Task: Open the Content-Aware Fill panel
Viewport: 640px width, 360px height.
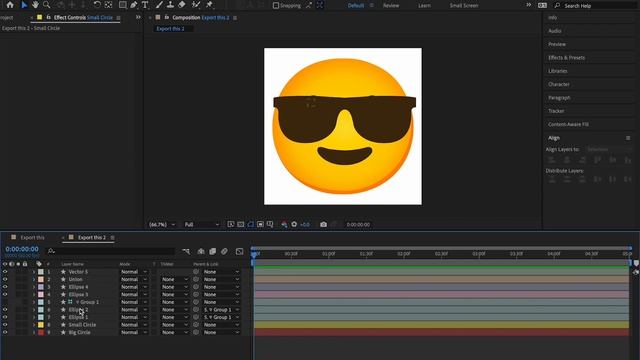Action: point(569,124)
